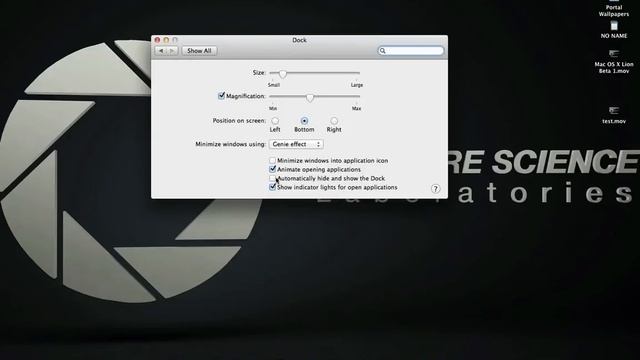Select the test.mov desktop file

(614, 115)
